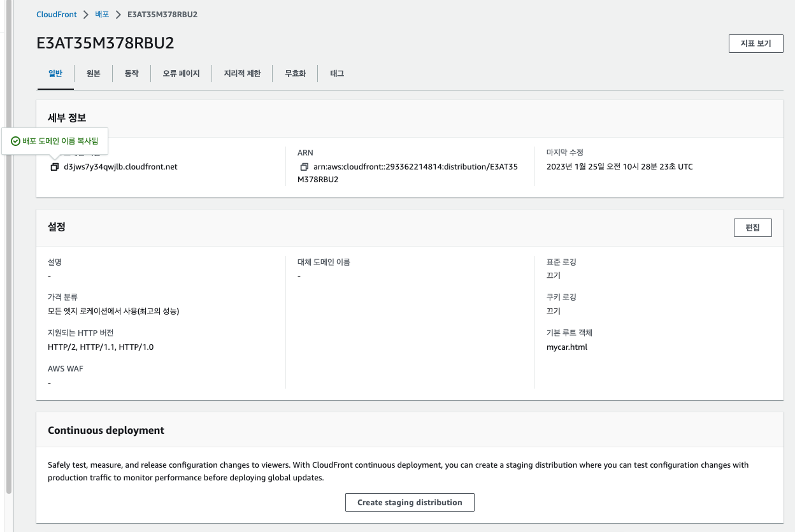Open the 동작 tab
Screen dimensions: 795x532
point(132,74)
